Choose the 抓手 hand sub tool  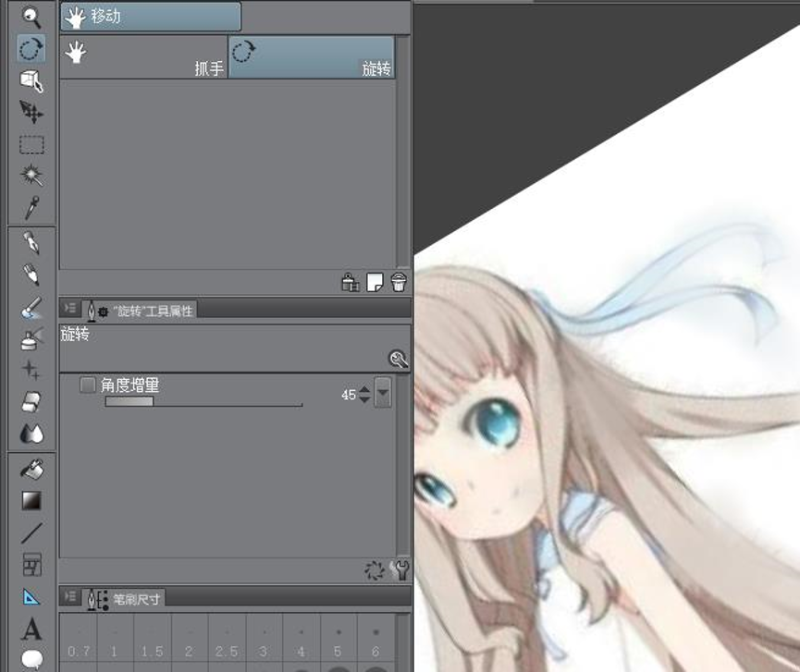click(143, 56)
